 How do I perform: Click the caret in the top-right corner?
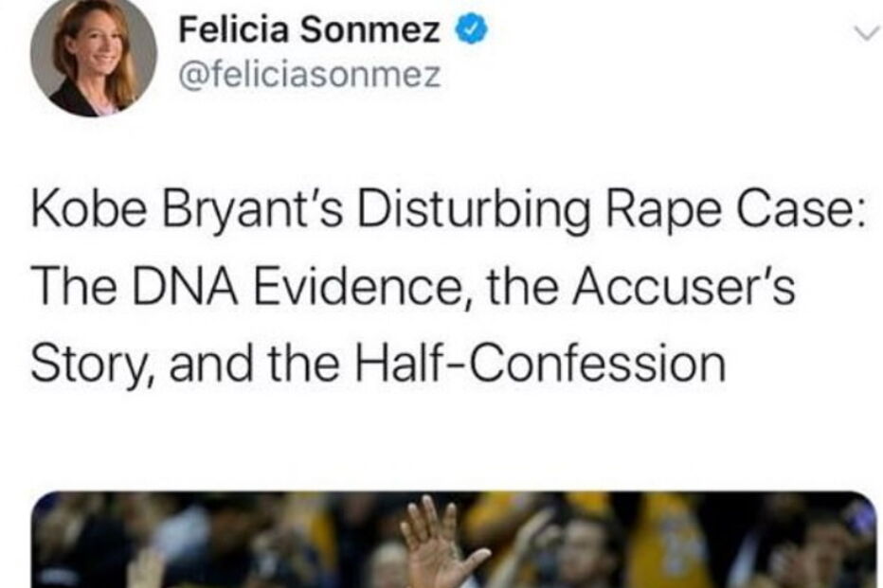(x=864, y=31)
